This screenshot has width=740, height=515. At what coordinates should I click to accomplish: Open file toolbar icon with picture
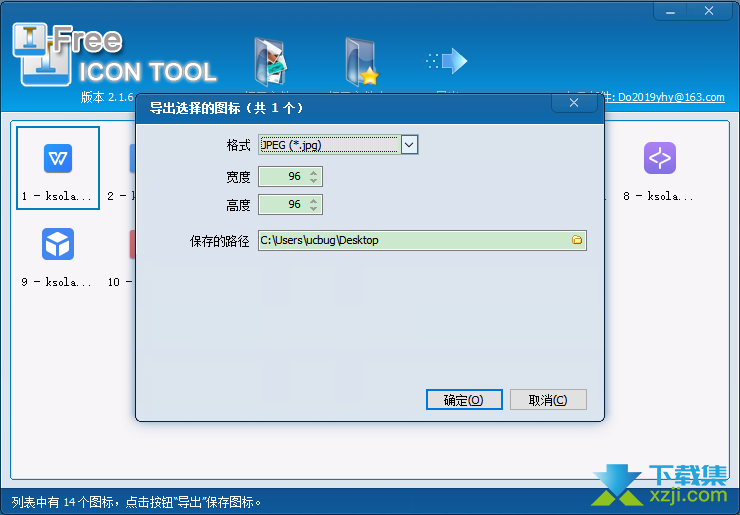click(x=270, y=62)
